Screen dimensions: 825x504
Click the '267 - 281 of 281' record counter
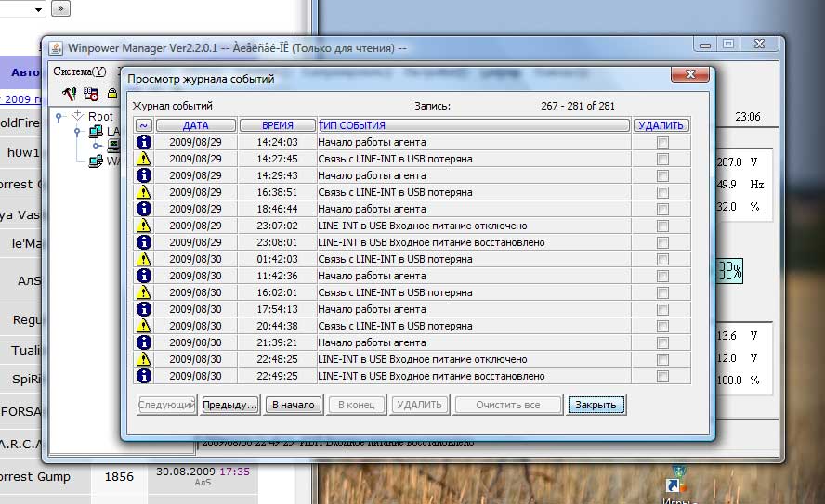tap(578, 106)
